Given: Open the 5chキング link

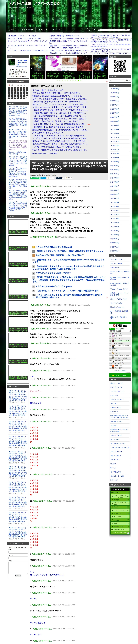Looking at the screenshot, I should 114,480.
